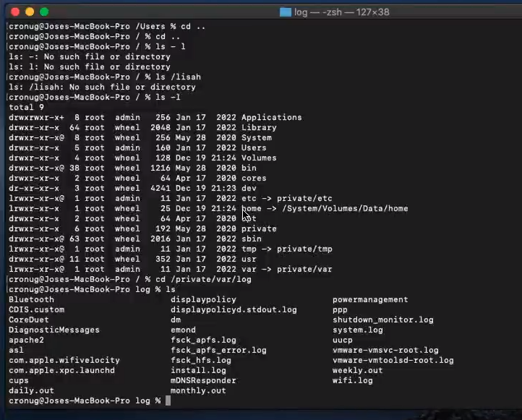Click the 'dev' entry in the listing
Screen dimensions: 522x420
tap(249, 189)
